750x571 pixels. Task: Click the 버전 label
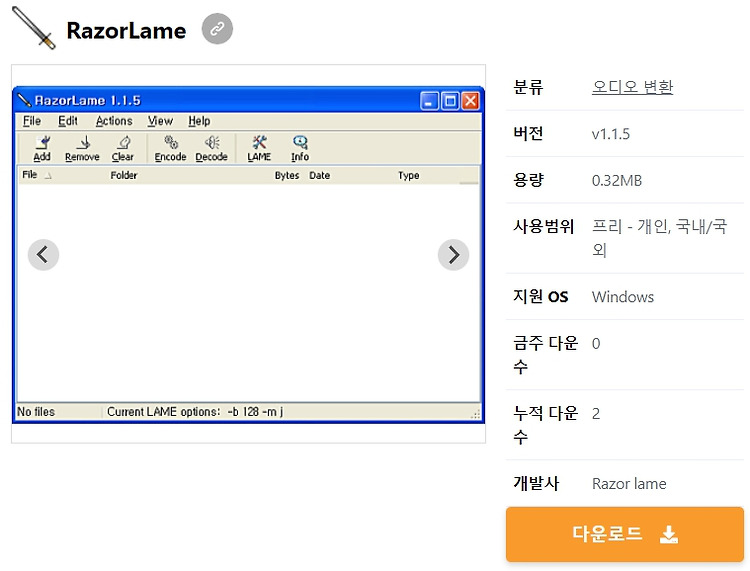[528, 133]
